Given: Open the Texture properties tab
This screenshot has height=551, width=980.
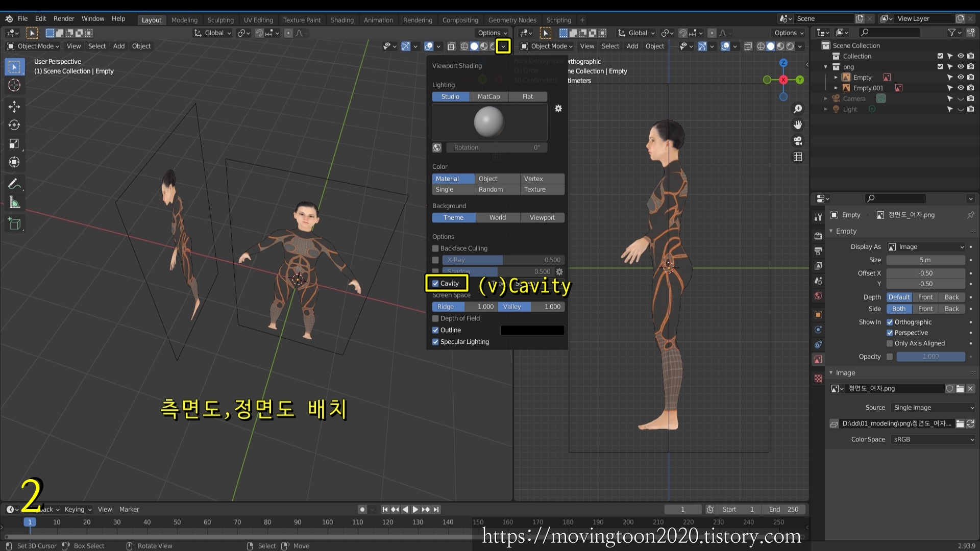Looking at the screenshot, I should 818,379.
